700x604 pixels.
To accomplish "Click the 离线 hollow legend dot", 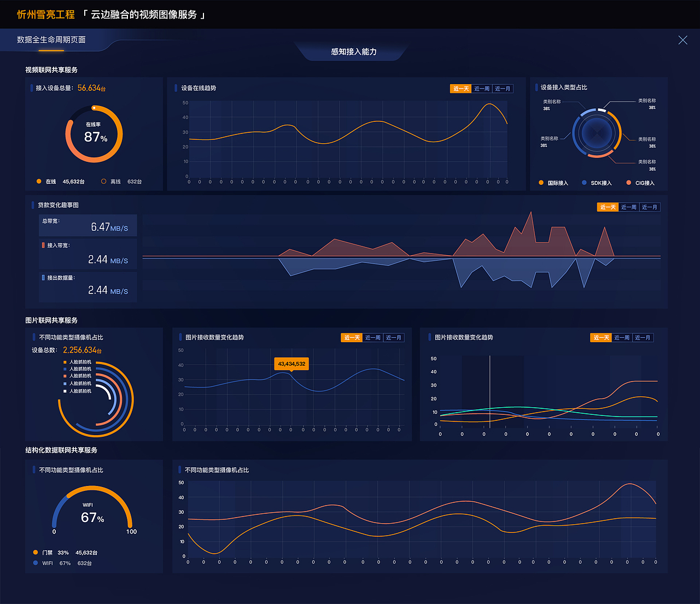I will tap(103, 181).
